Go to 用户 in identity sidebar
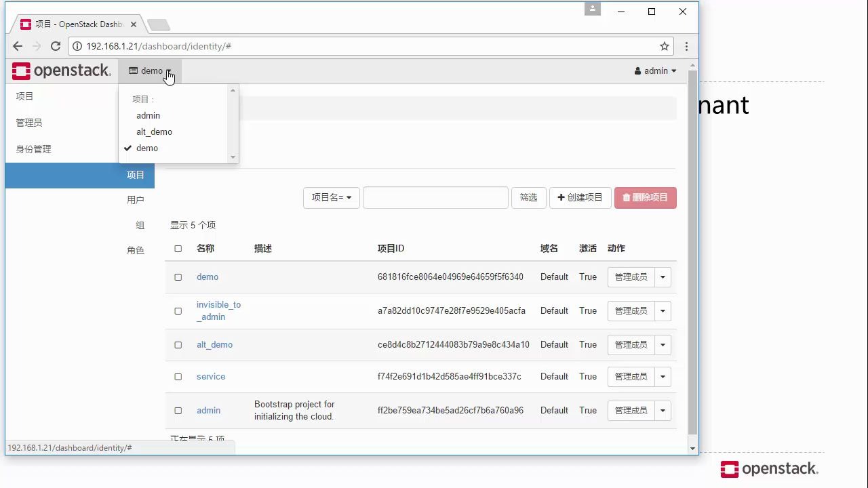Image resolution: width=868 pixels, height=488 pixels. click(x=136, y=200)
